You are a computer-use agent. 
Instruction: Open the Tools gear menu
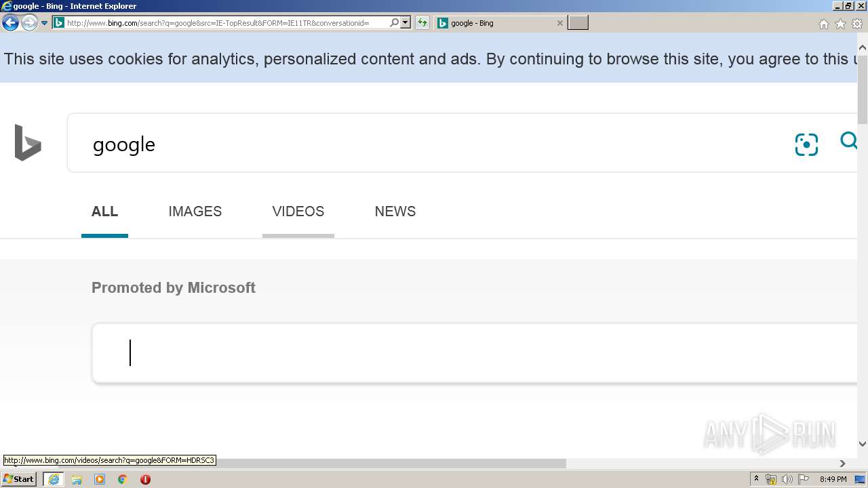pos(857,24)
